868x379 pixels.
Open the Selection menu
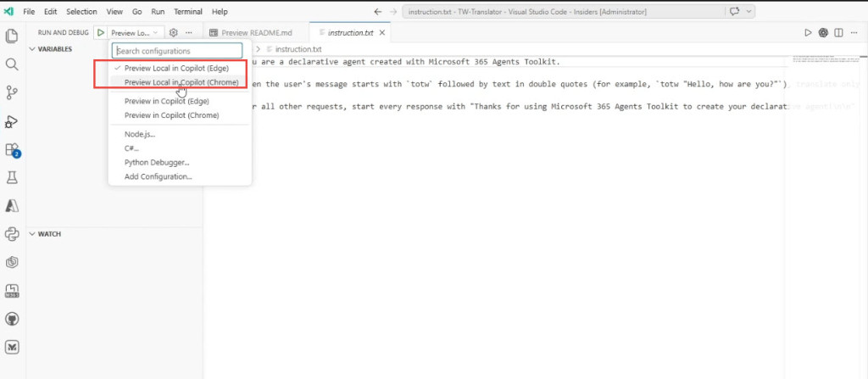[x=81, y=12]
